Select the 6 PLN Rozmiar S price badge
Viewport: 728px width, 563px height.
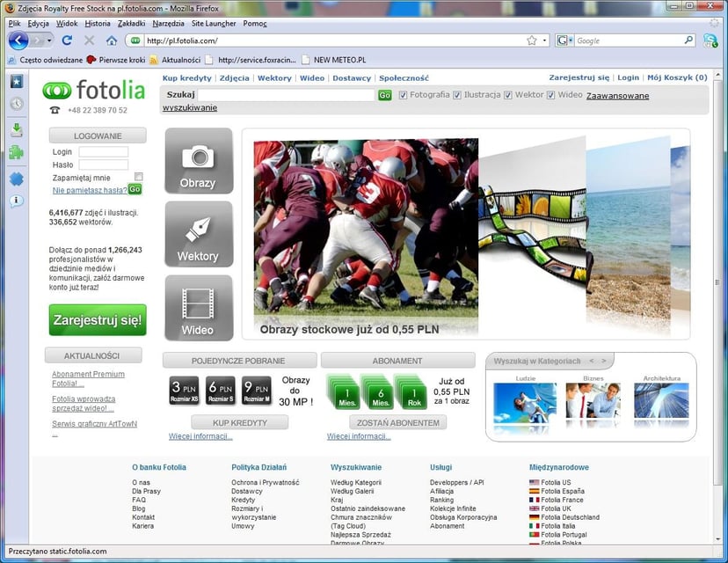point(221,391)
